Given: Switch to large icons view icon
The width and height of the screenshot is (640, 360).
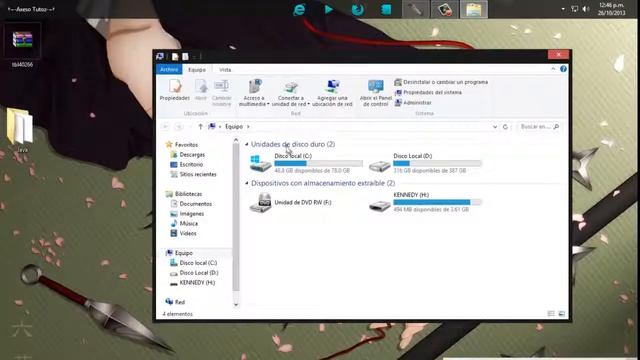Looking at the screenshot, I should tap(562, 313).
